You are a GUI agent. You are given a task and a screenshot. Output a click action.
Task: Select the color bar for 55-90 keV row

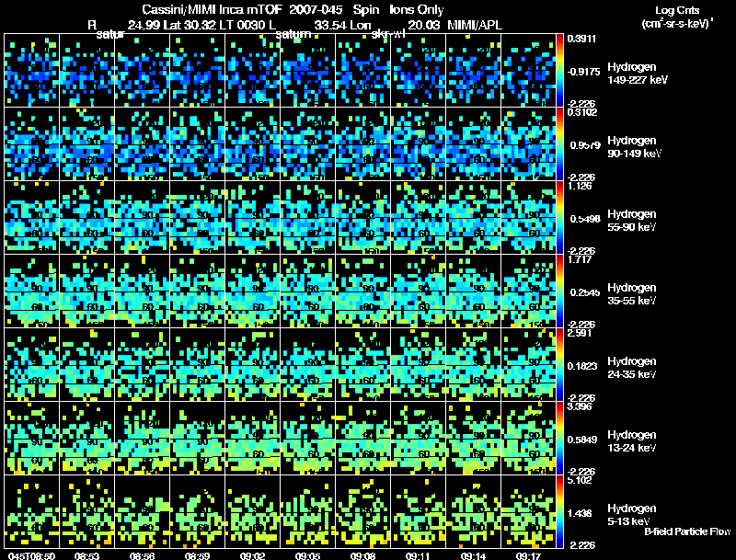[x=559, y=218]
